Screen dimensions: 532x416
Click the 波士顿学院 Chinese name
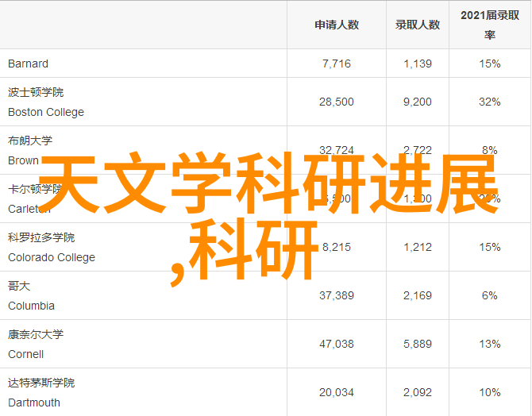click(36, 92)
